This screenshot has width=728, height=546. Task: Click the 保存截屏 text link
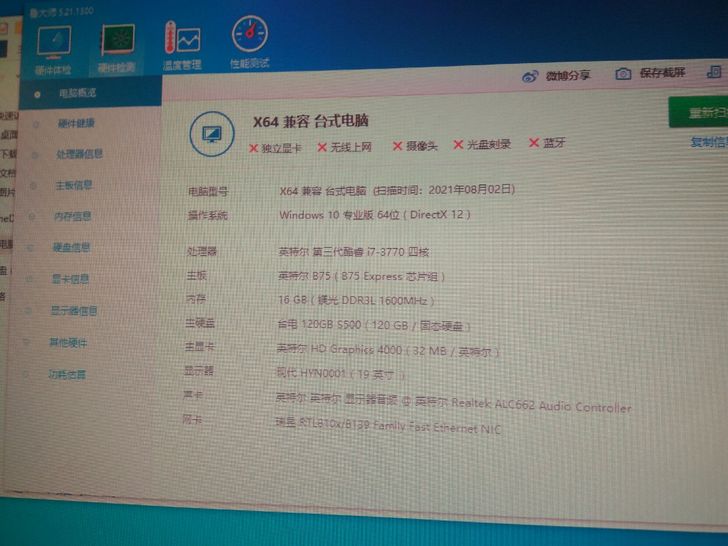click(663, 72)
